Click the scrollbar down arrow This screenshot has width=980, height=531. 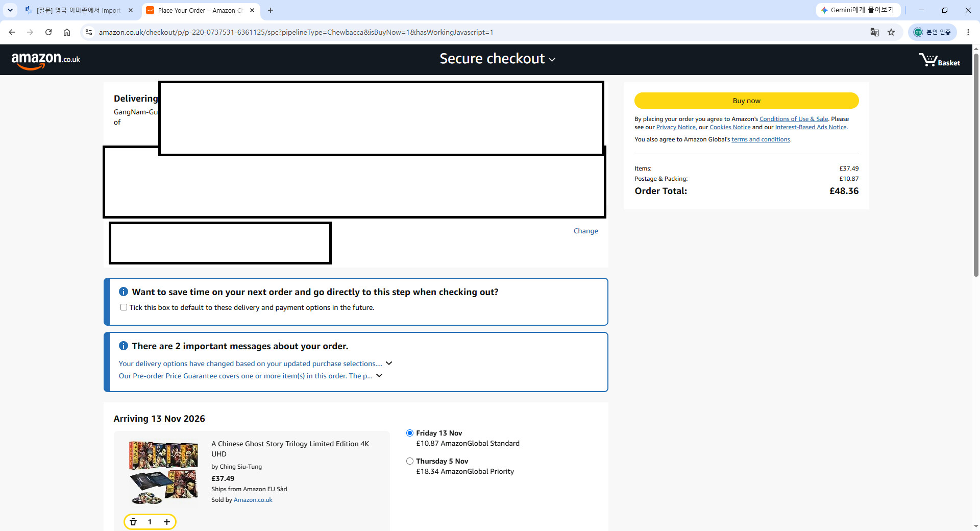pyautogui.click(x=976, y=526)
